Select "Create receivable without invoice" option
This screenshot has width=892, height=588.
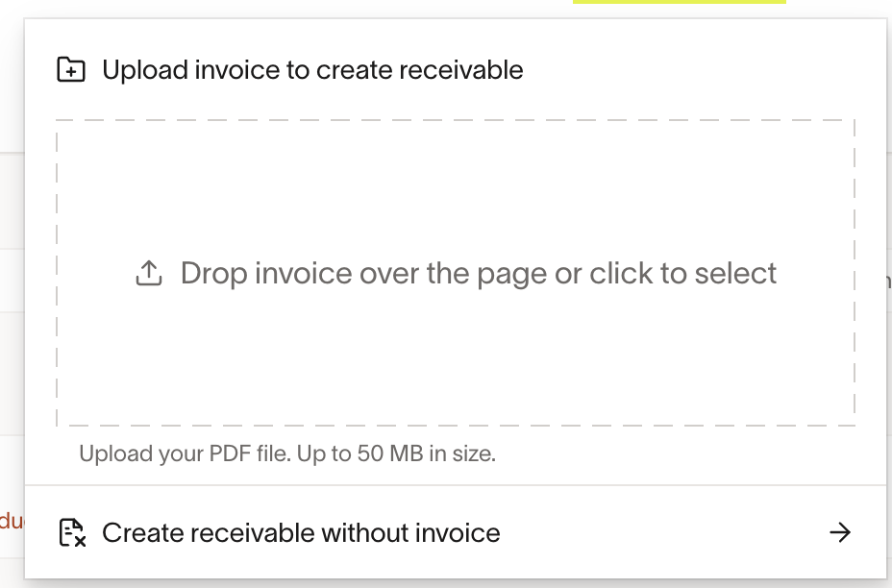click(301, 532)
